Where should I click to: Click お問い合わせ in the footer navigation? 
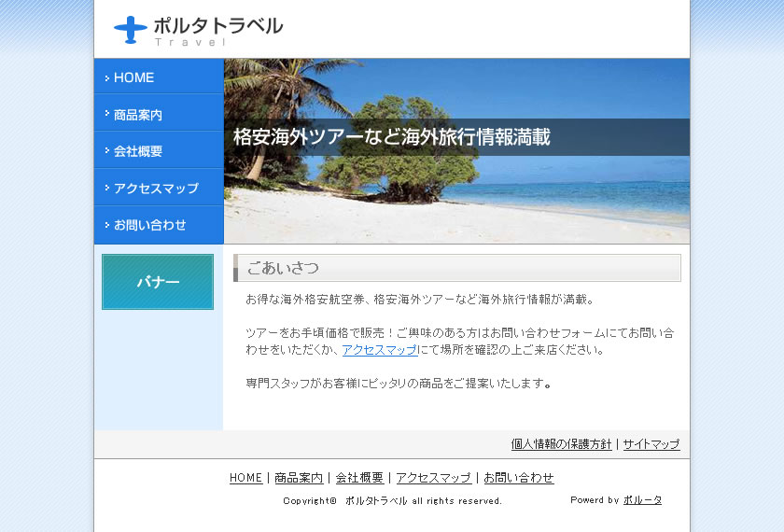(x=519, y=478)
